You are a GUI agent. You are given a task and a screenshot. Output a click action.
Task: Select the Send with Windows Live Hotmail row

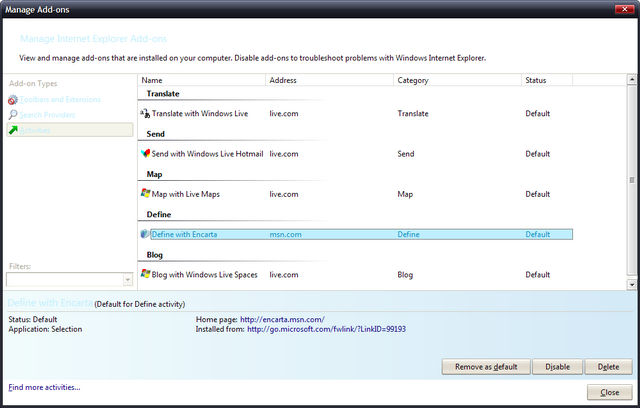point(356,154)
